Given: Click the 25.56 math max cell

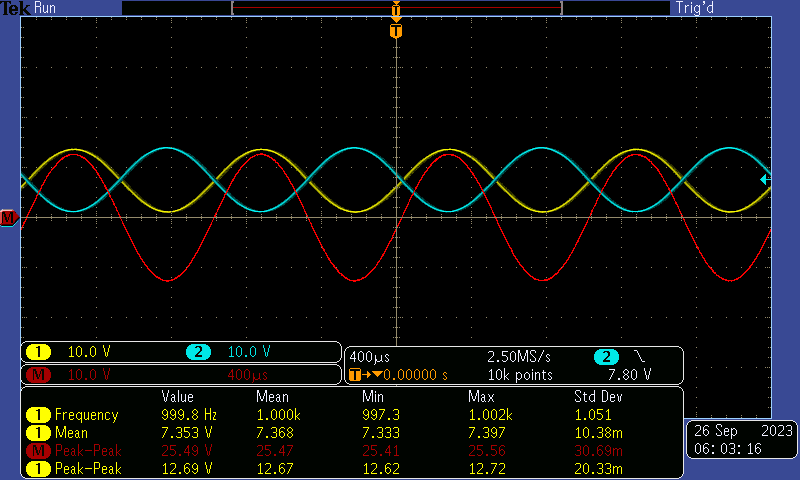Looking at the screenshot, I should click(487, 451).
